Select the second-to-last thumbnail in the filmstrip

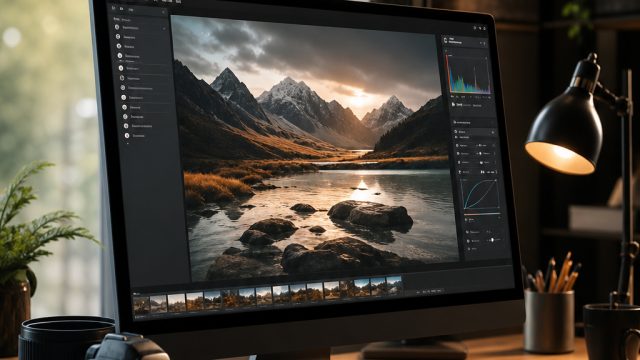(378, 286)
